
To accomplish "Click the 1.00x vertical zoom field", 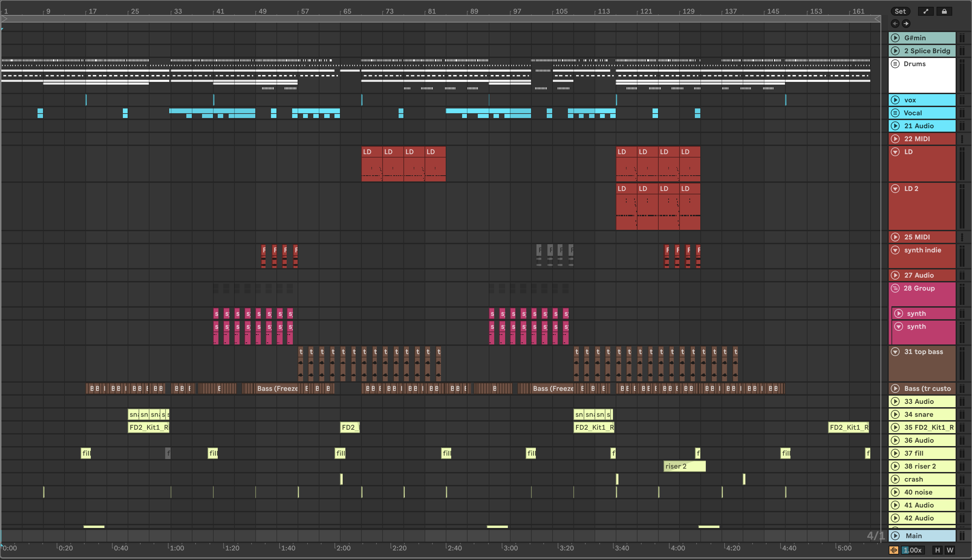I will 912,550.
